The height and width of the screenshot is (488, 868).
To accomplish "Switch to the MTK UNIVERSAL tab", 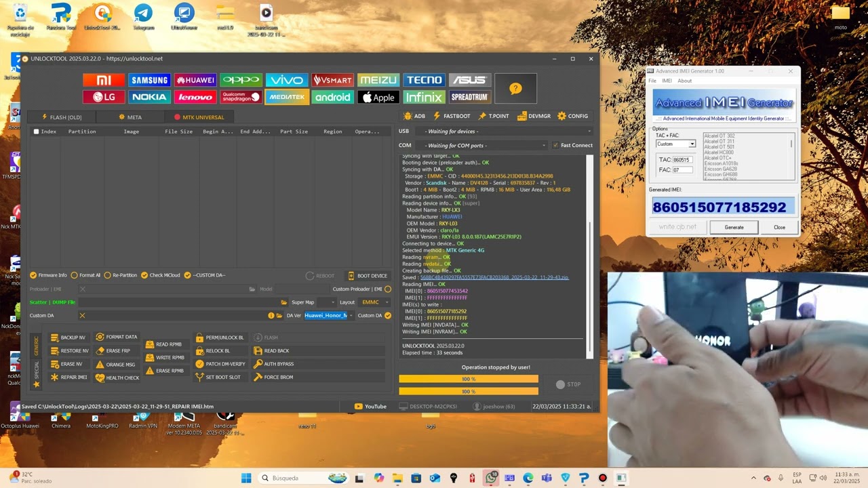I will coord(199,117).
